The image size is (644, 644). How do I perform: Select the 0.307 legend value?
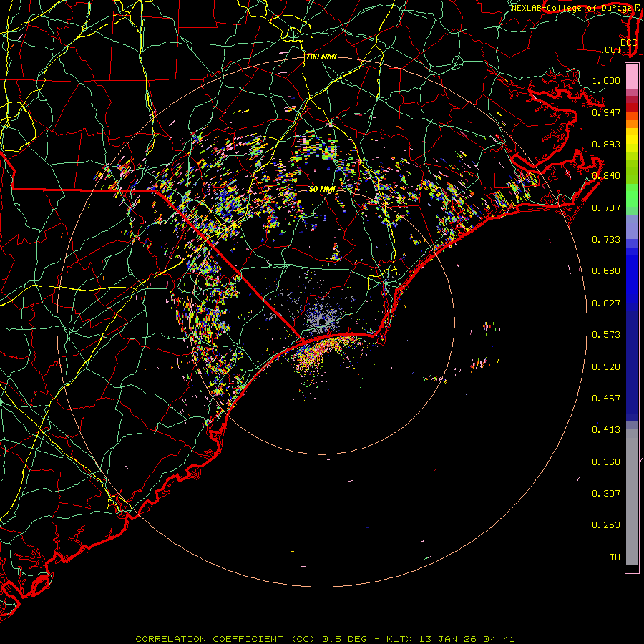[x=606, y=493]
